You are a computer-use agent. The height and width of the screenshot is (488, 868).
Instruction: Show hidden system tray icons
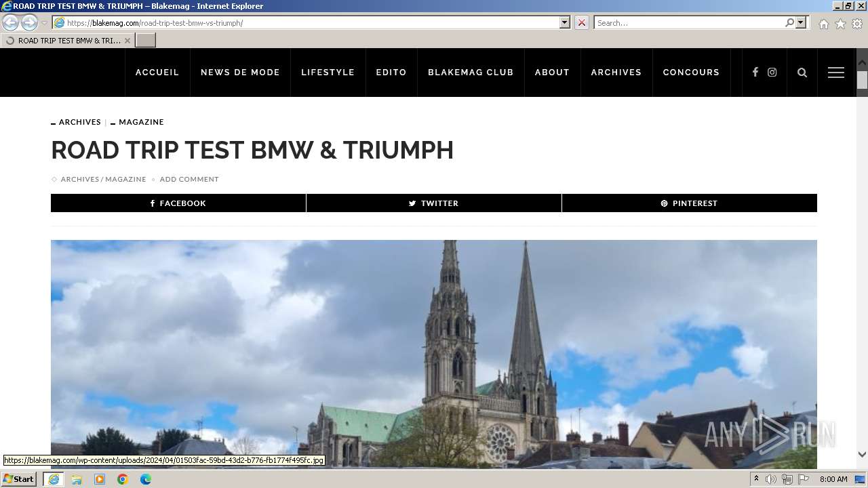click(x=756, y=479)
